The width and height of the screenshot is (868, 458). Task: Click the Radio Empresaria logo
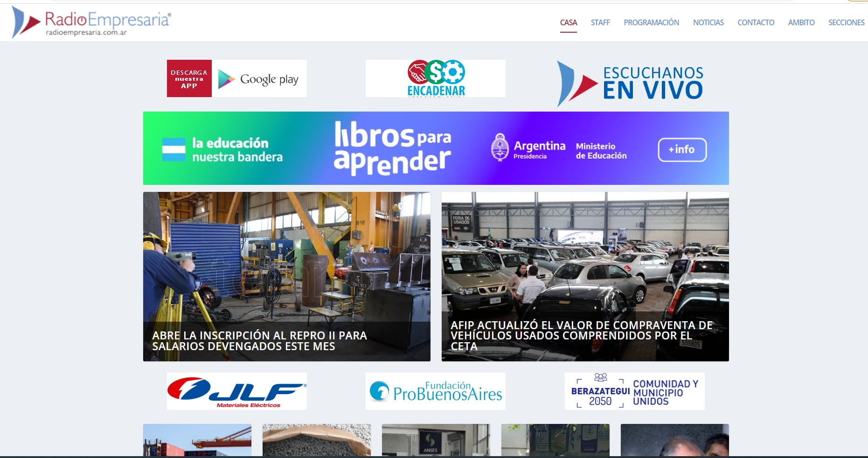(92, 22)
